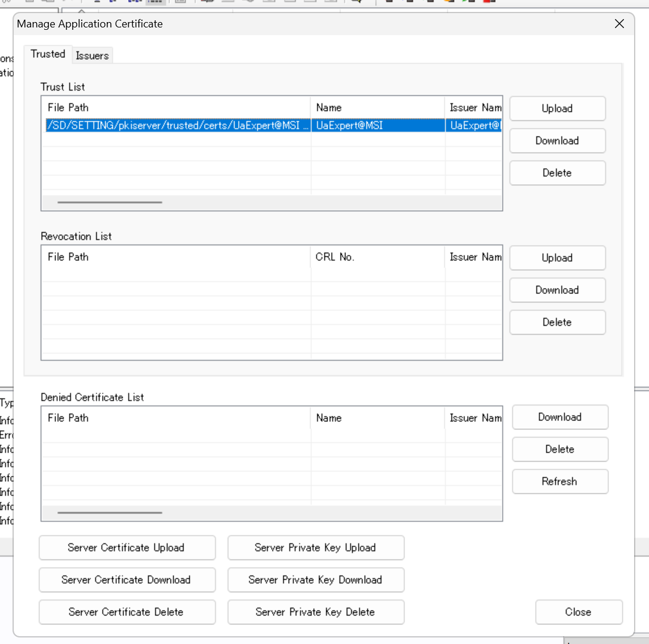Click the UaExpert@ issuer name cell
The width and height of the screenshot is (649, 644).
point(474,125)
